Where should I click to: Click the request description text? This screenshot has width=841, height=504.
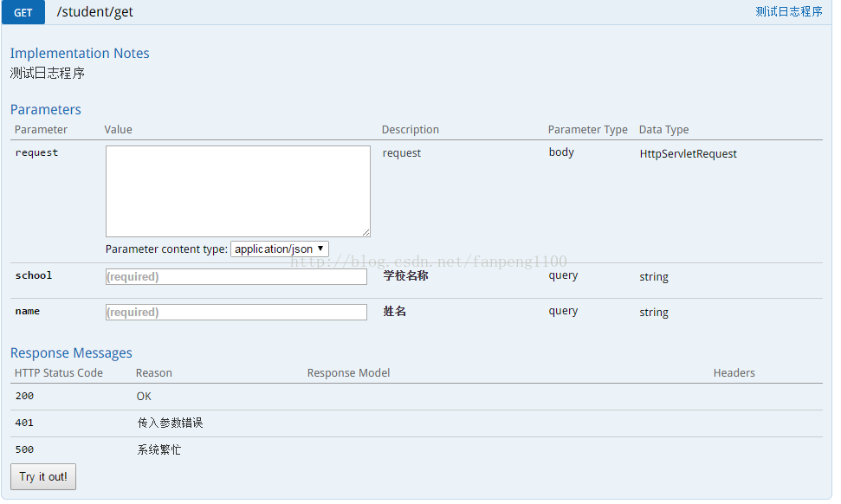tap(402, 153)
